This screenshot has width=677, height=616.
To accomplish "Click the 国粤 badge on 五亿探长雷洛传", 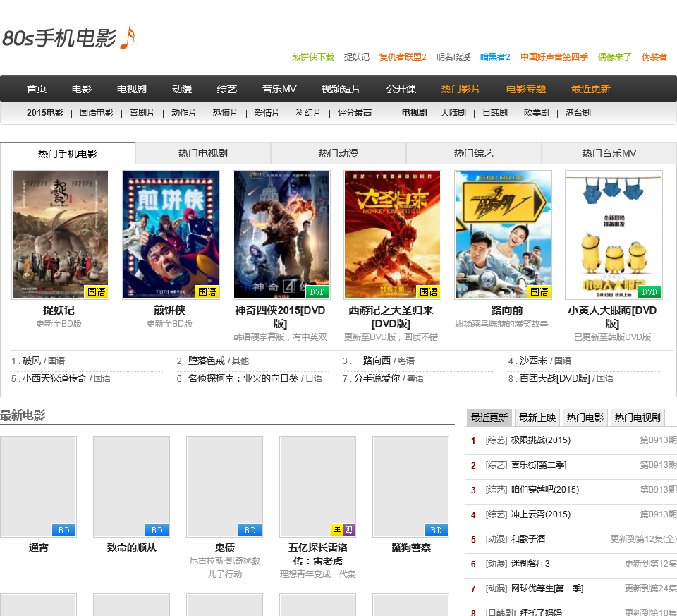I will tap(343, 530).
